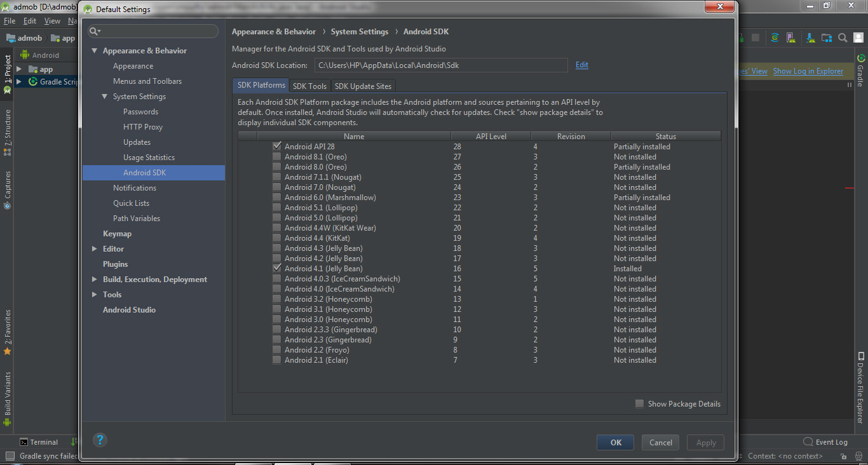868x465 pixels.
Task: Click the Show Log in Explorer link
Action: (x=808, y=71)
